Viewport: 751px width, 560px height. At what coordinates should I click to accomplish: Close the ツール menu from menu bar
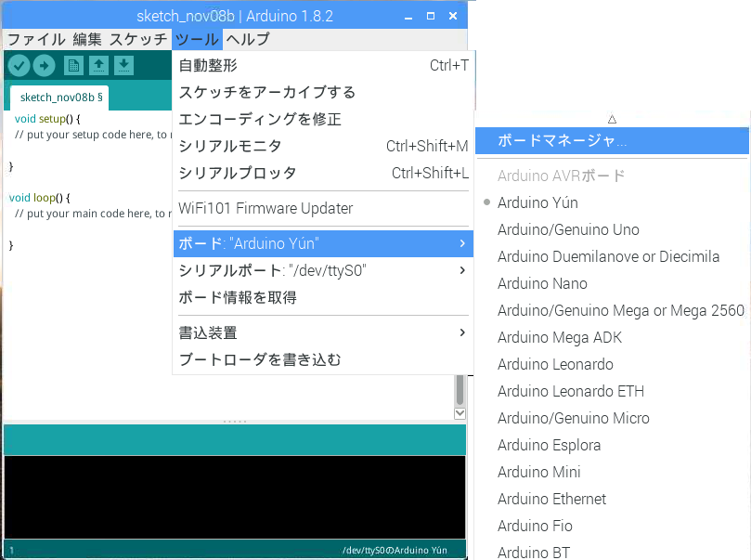(x=197, y=39)
